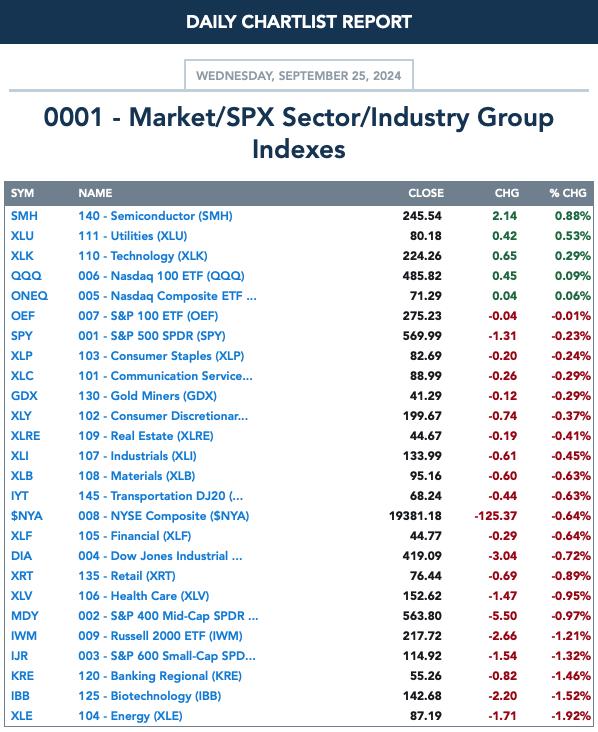The height and width of the screenshot is (732, 598).
Task: Click the NAME column header
Action: (x=95, y=193)
